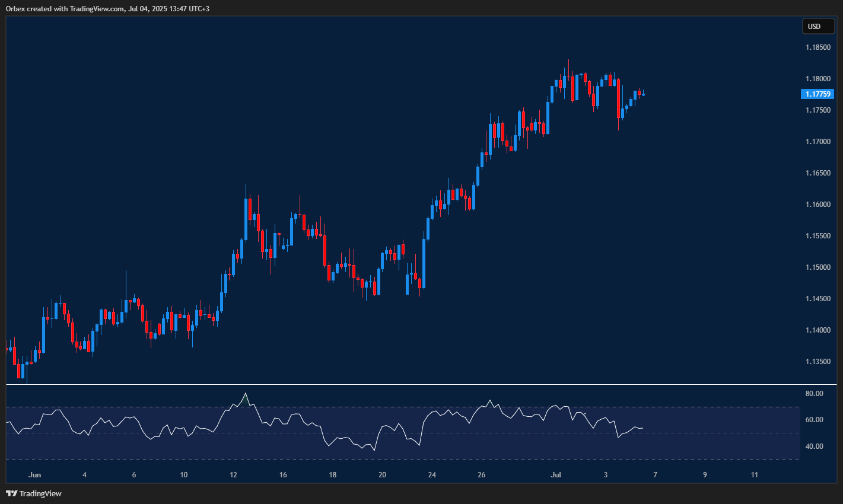Screen dimensions: 843x504
Task: Click the RSI peak touching the 80 level
Action: (x=246, y=394)
